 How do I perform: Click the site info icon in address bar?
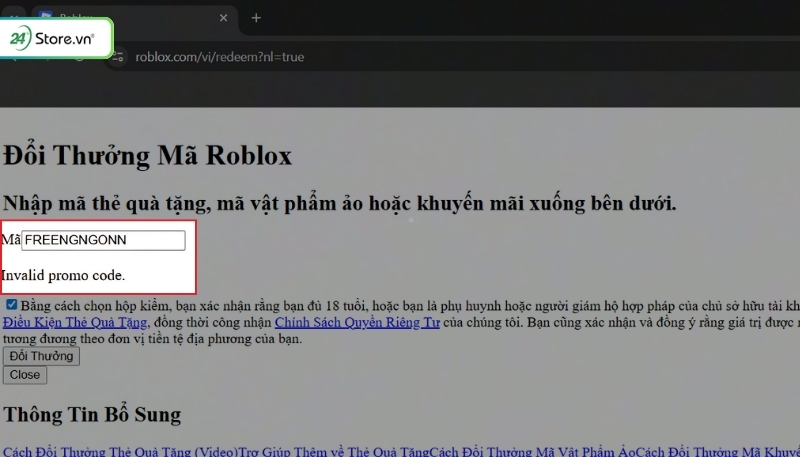(120, 57)
